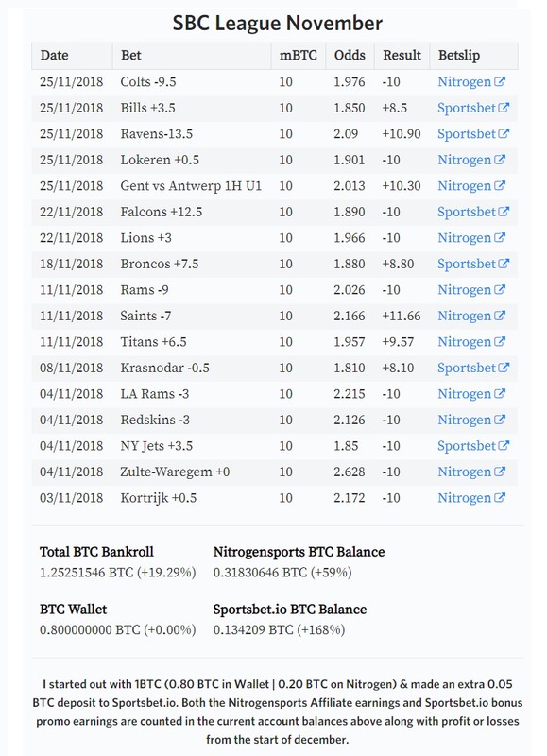This screenshot has width=547, height=756.
Task: Select the Odds column header
Action: coord(350,56)
